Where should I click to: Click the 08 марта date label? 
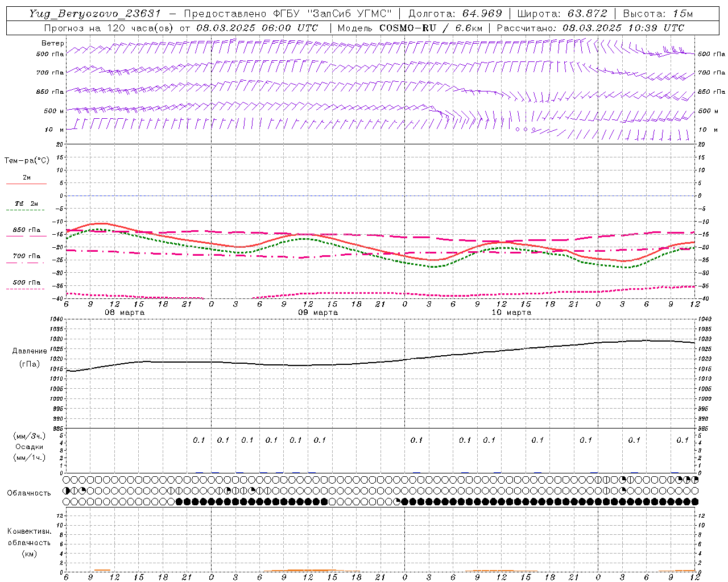tap(125, 313)
